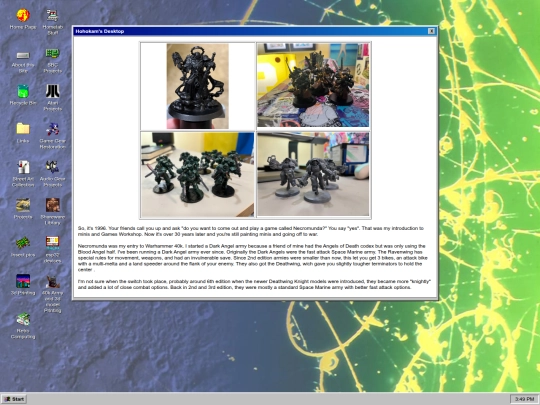Image resolution: width=540 pixels, height=405 pixels.
Task: Open the Street Art Collection icon
Action: [x=23, y=174]
